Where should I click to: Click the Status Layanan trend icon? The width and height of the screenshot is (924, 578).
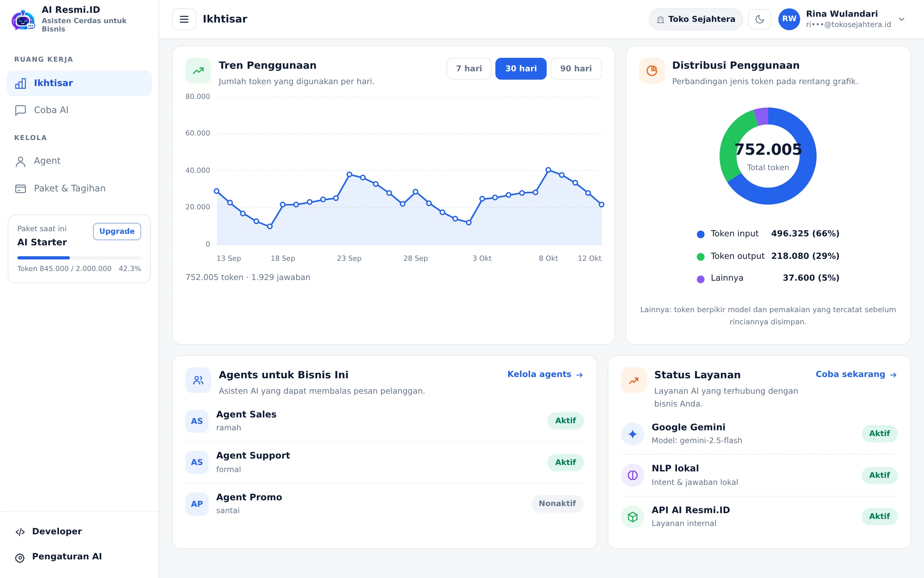(634, 380)
